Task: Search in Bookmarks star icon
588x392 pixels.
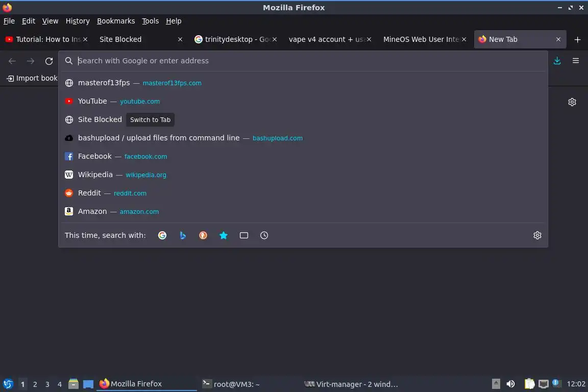Action: pos(224,235)
